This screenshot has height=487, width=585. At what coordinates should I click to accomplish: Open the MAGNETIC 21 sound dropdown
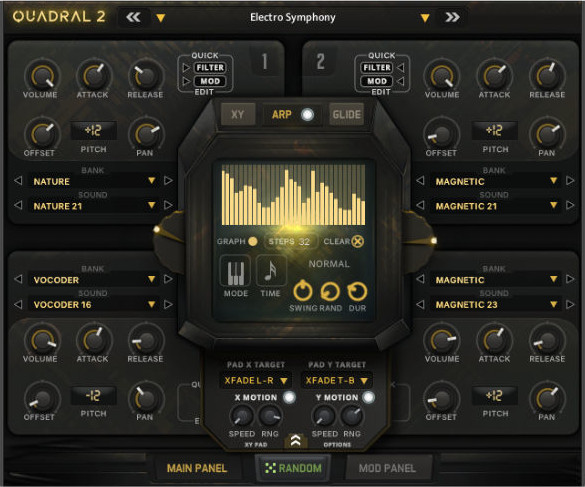click(x=495, y=206)
